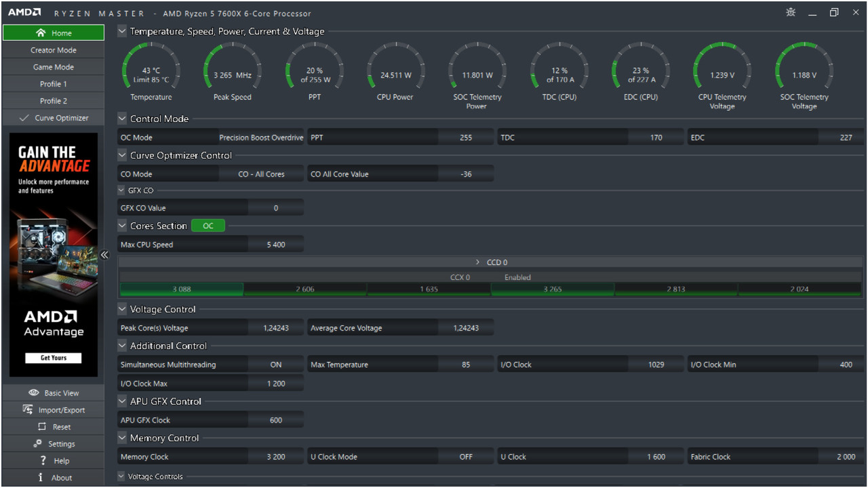The image size is (868, 488).
Task: Click the Basic View eye icon
Action: pos(34,393)
